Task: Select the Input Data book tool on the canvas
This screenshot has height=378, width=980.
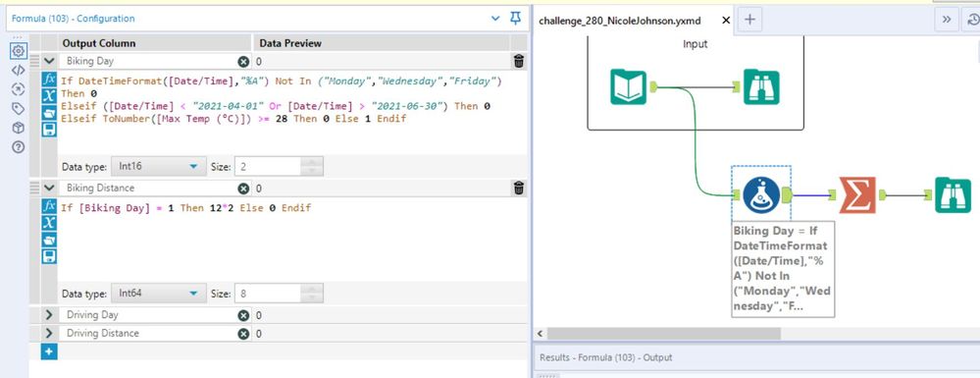Action: (x=628, y=87)
